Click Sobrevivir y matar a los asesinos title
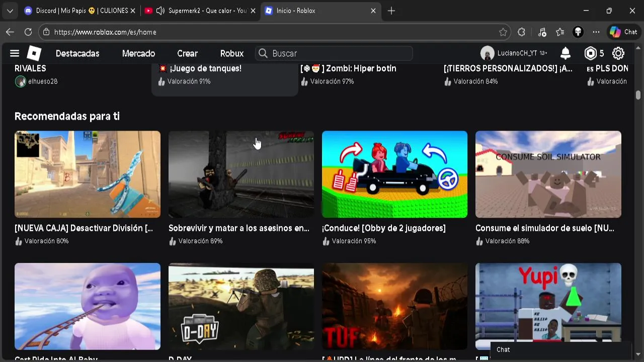 [x=239, y=228]
